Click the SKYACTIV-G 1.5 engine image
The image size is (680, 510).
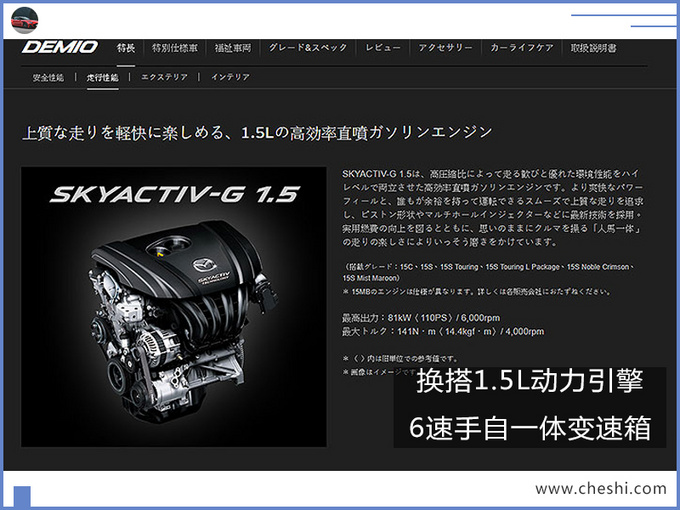[173, 307]
